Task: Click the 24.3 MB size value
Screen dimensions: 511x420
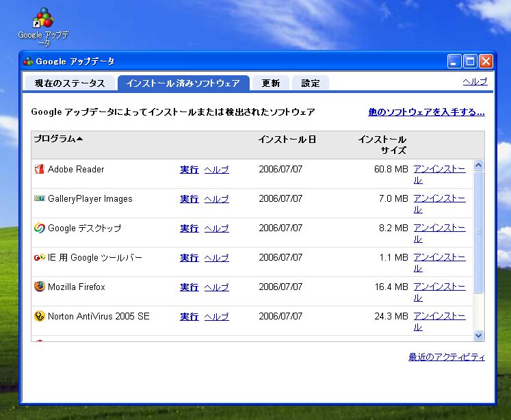Action: 391,316
